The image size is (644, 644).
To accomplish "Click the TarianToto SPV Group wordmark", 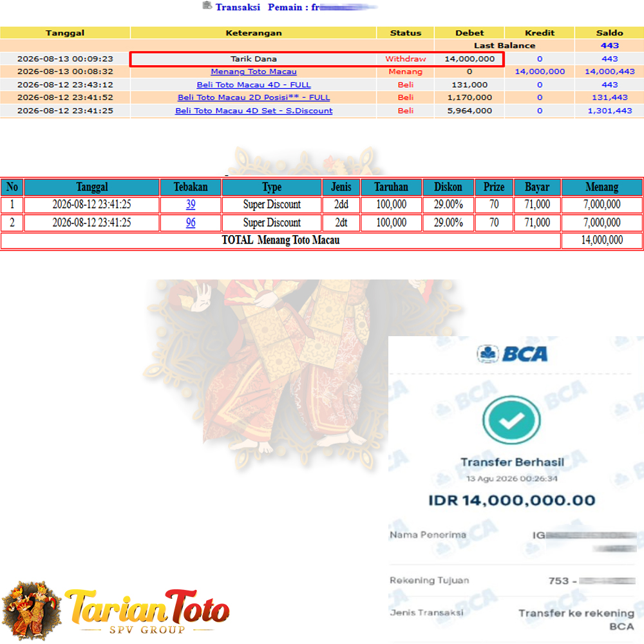I will coord(147,612).
